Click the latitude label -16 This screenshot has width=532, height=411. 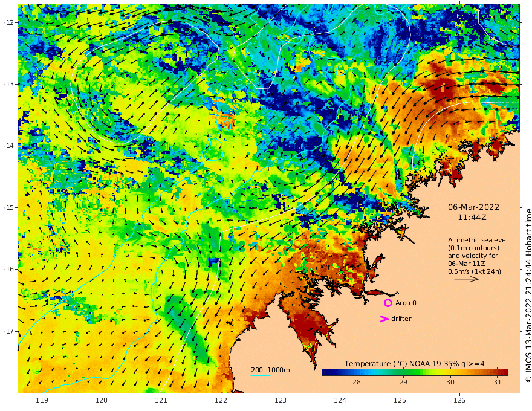(x=9, y=269)
